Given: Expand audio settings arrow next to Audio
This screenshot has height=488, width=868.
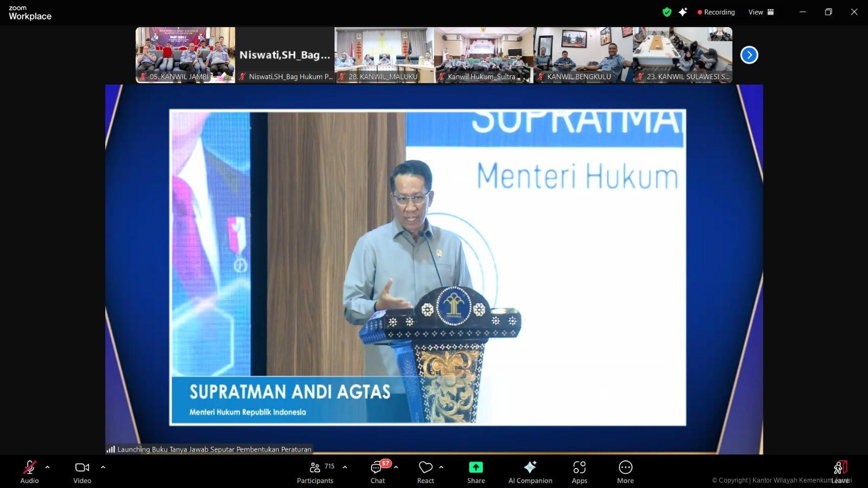Looking at the screenshot, I should (48, 467).
